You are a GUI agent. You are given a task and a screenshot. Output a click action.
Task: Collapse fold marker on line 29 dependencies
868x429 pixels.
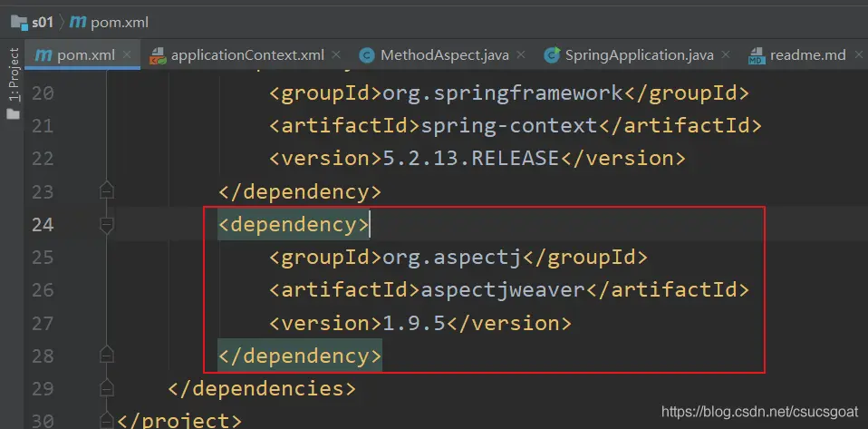[x=107, y=386]
